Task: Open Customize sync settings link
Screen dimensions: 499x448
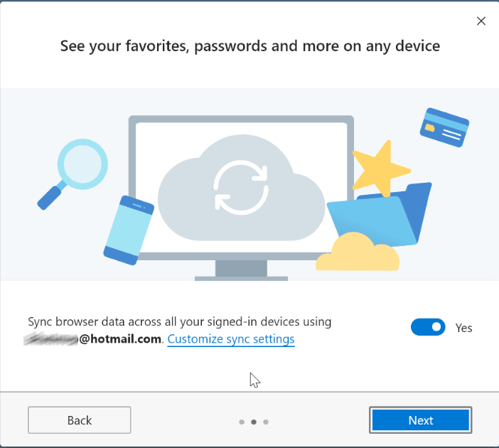Action: [231, 339]
